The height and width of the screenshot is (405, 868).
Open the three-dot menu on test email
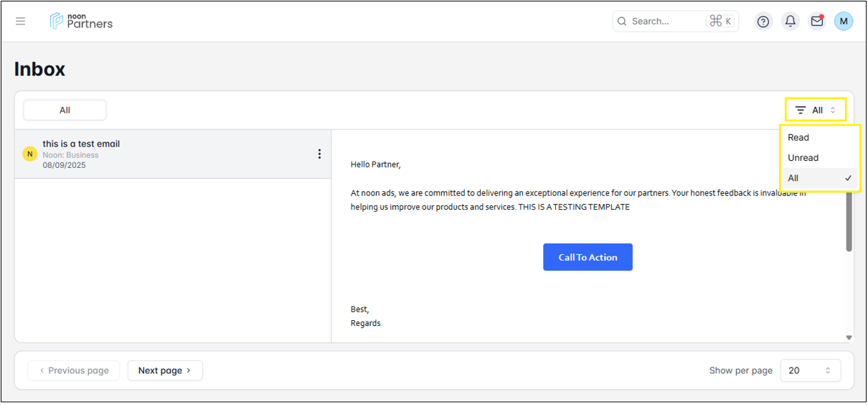(319, 154)
